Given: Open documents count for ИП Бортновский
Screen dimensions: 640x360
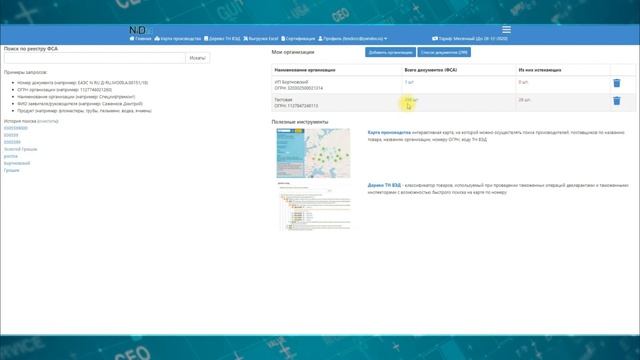Looking at the screenshot, I should tap(409, 82).
